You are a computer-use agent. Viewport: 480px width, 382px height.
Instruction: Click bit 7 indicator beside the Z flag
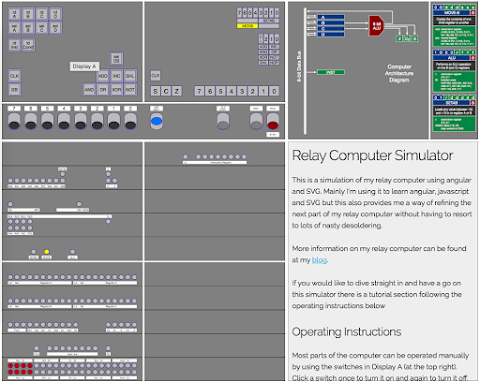(x=199, y=91)
